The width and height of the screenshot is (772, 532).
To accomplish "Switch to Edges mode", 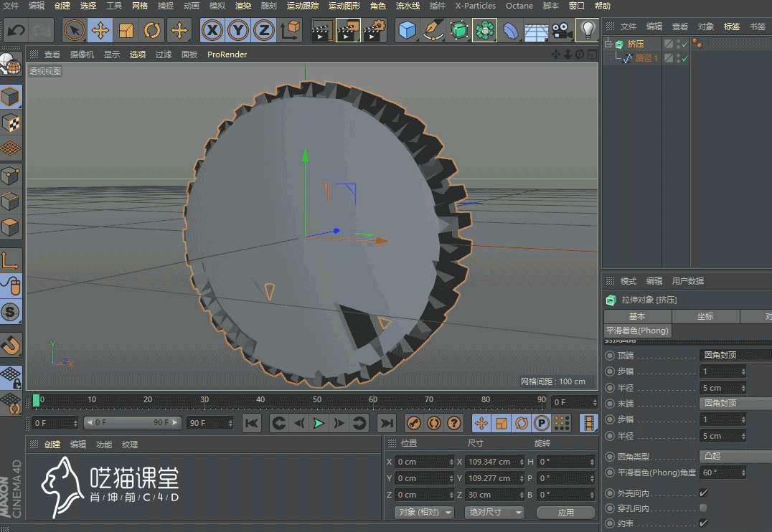I will (11, 201).
